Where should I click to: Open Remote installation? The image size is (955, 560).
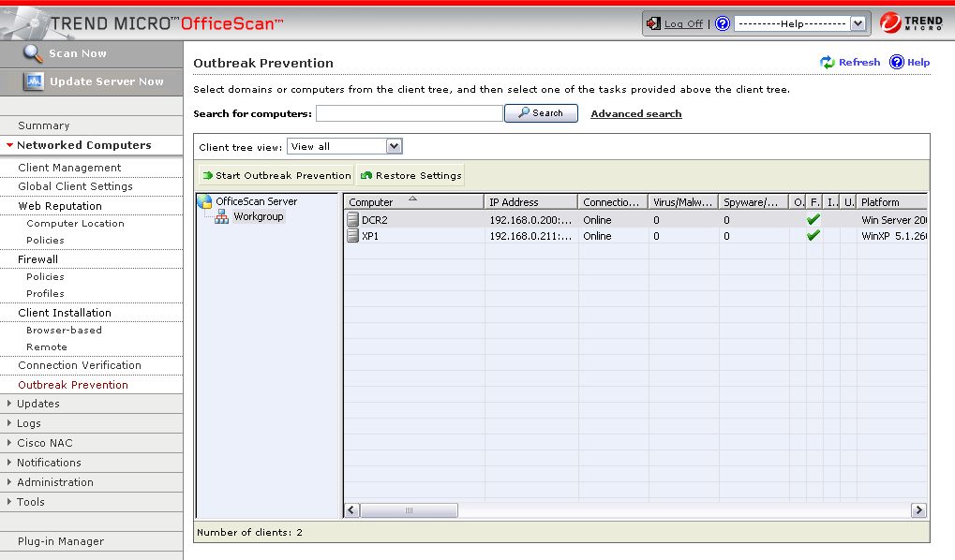(x=47, y=346)
